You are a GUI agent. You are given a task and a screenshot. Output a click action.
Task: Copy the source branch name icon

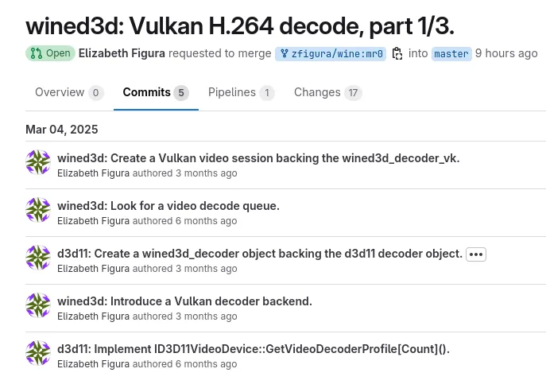point(397,54)
